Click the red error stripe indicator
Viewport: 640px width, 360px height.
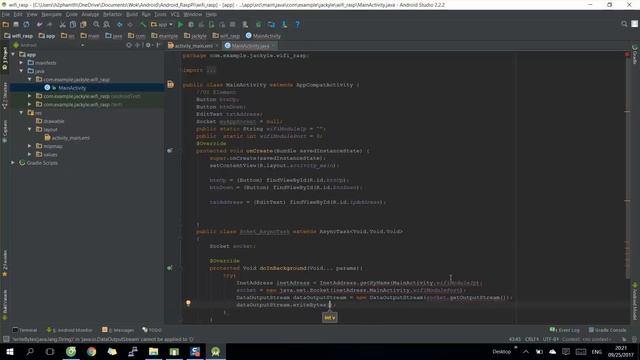point(627,54)
